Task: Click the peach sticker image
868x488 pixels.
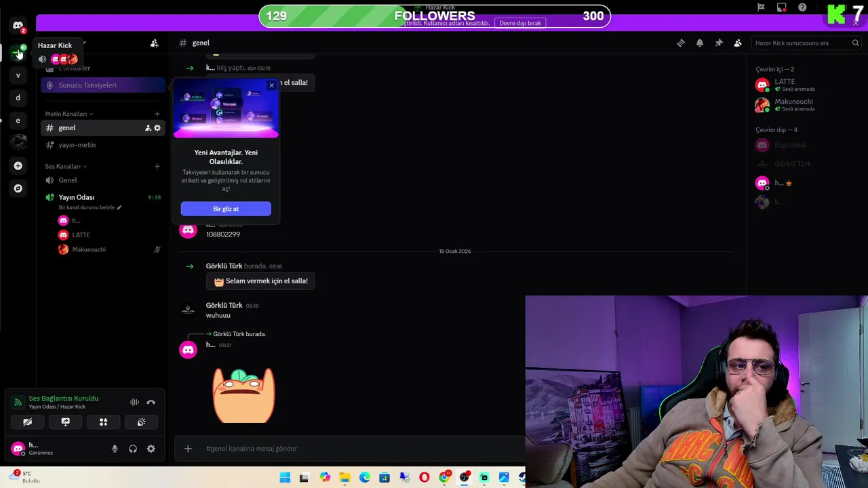Action: pos(244,395)
